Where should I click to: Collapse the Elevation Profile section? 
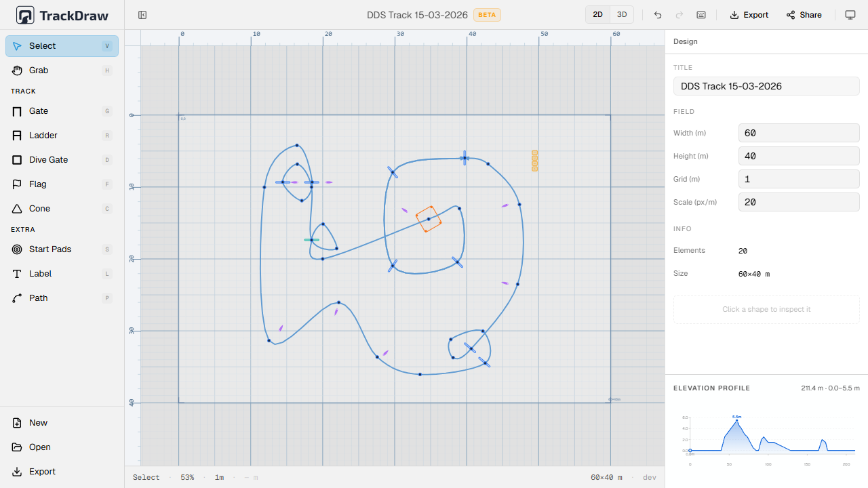tap(711, 388)
